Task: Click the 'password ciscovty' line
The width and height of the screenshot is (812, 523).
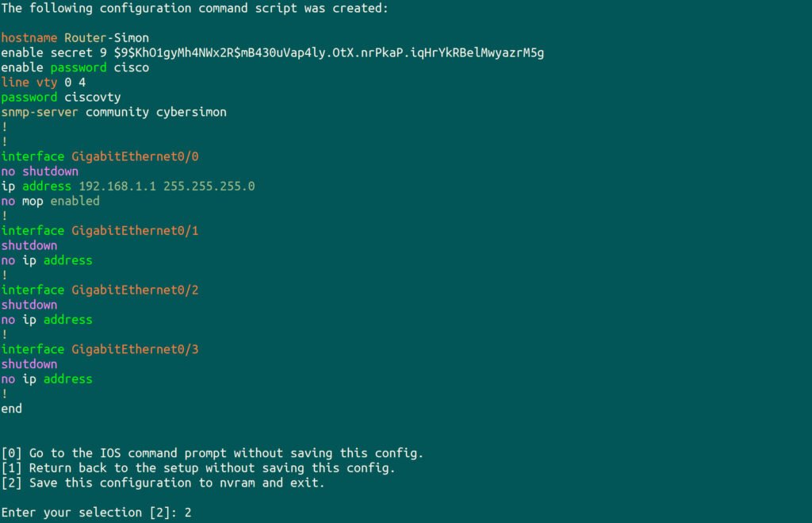Action: (60, 97)
